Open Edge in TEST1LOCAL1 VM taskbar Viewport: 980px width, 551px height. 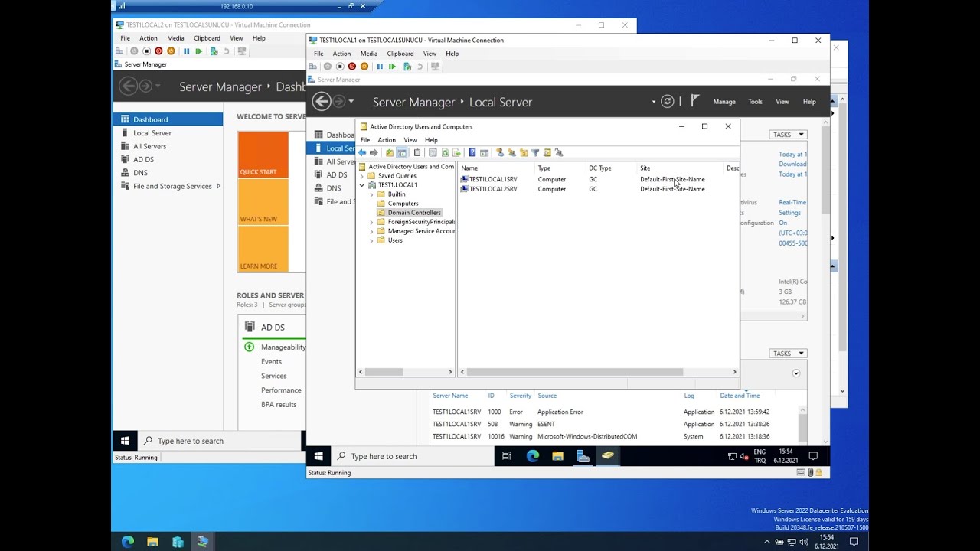pyautogui.click(x=532, y=456)
